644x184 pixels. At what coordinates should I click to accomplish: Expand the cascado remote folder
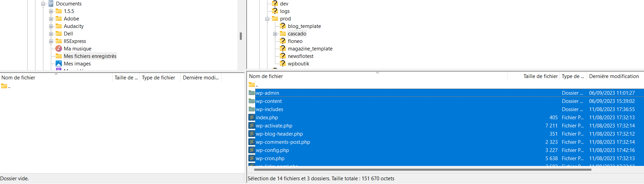pyautogui.click(x=275, y=34)
